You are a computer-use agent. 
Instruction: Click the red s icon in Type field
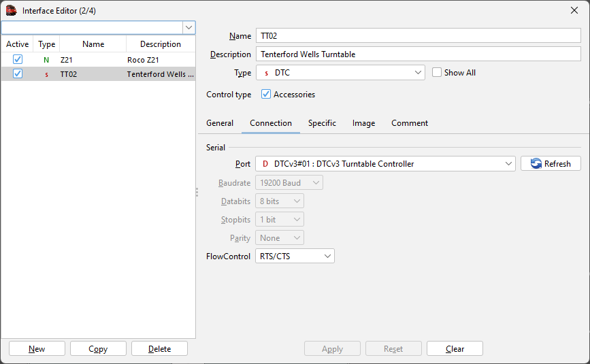pos(265,73)
